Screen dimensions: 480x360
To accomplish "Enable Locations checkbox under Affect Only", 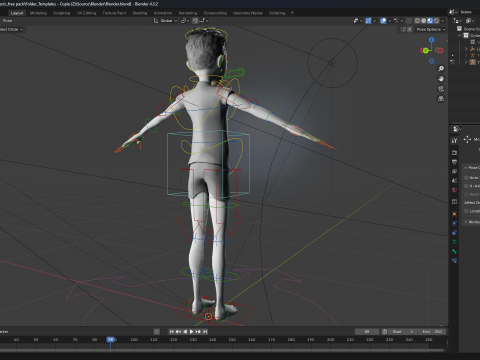I will tap(466, 211).
